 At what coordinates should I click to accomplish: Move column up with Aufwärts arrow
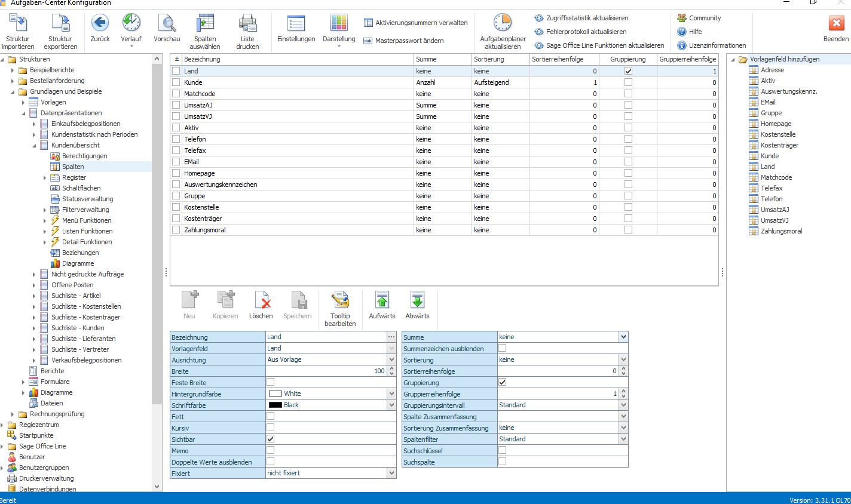[x=382, y=300]
